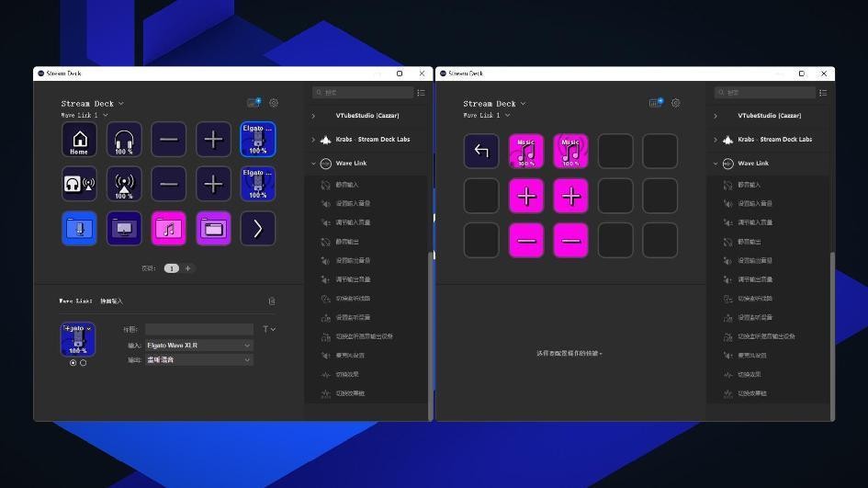Open the Elgato Wave XLR input dropdown

point(199,345)
